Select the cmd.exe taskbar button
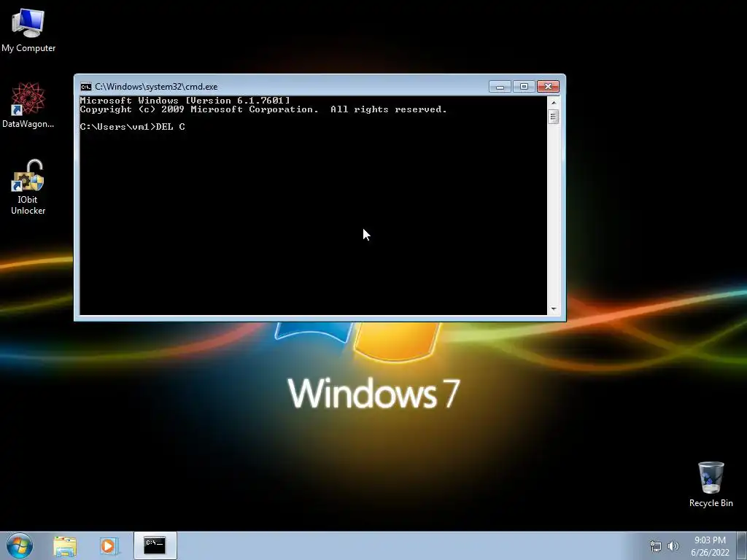The height and width of the screenshot is (560, 747). 155,545
